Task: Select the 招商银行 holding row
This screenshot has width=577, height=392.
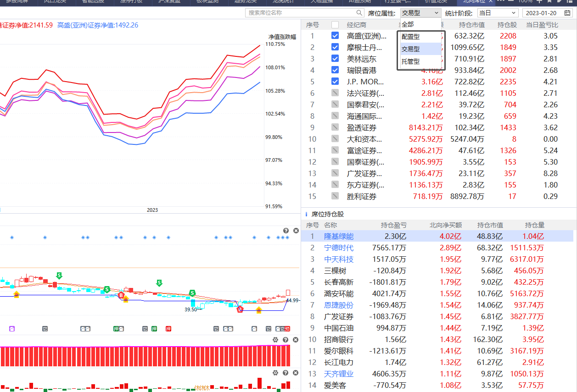Action: tap(437, 339)
